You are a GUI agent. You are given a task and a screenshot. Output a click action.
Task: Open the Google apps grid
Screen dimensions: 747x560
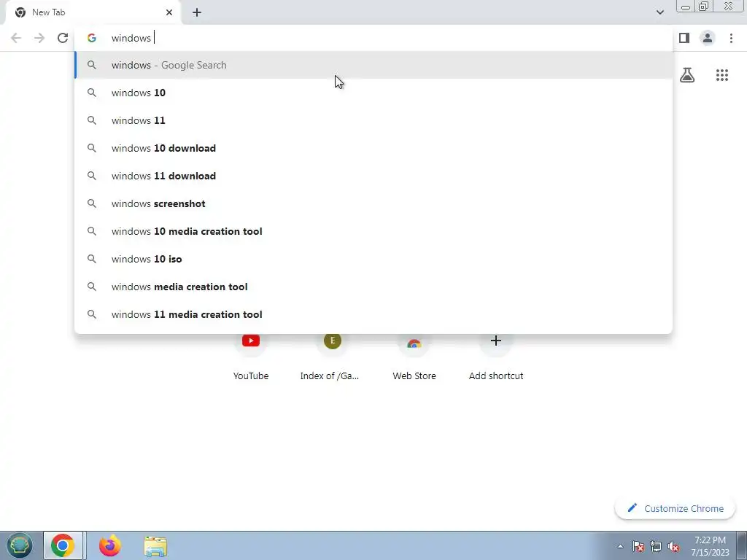pyautogui.click(x=722, y=75)
